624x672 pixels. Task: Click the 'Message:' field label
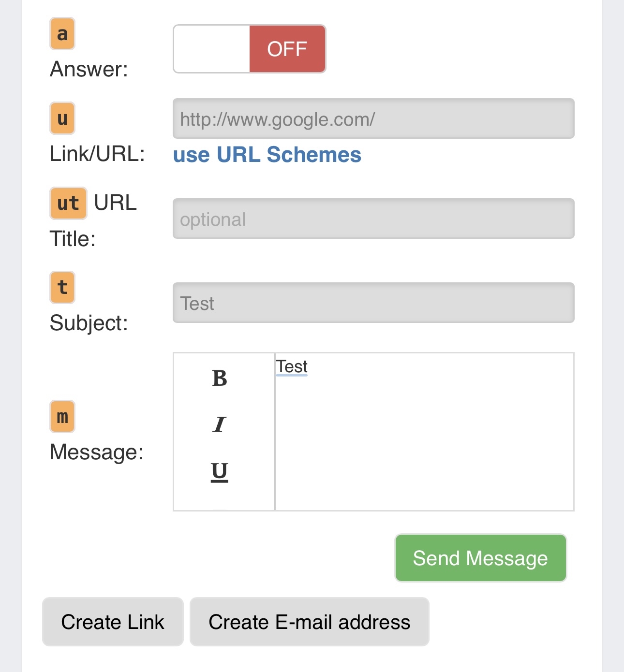pos(97,453)
